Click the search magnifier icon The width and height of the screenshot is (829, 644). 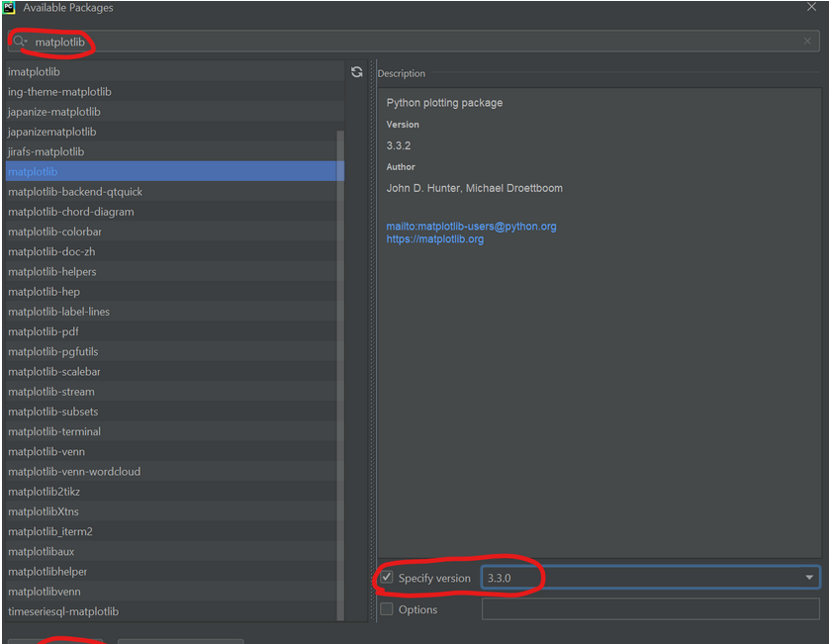(20, 42)
